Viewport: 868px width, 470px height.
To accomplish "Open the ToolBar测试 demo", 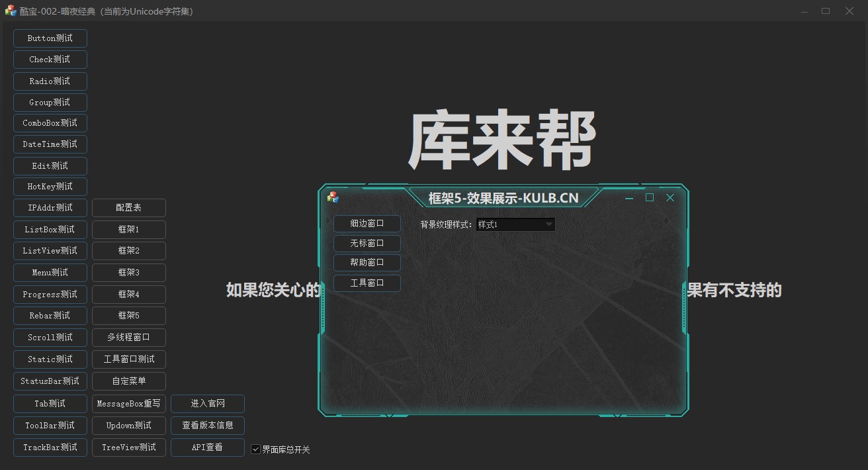I will pos(50,426).
